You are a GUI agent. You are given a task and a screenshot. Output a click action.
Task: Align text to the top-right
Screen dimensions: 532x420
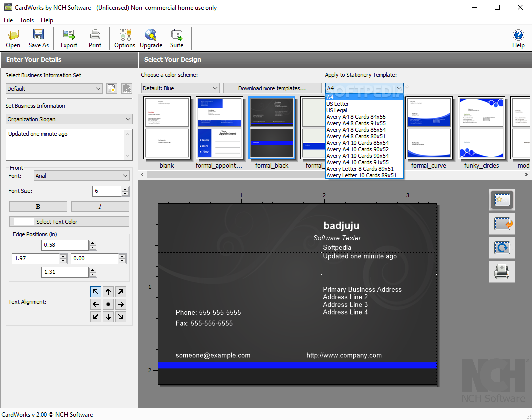coord(121,292)
